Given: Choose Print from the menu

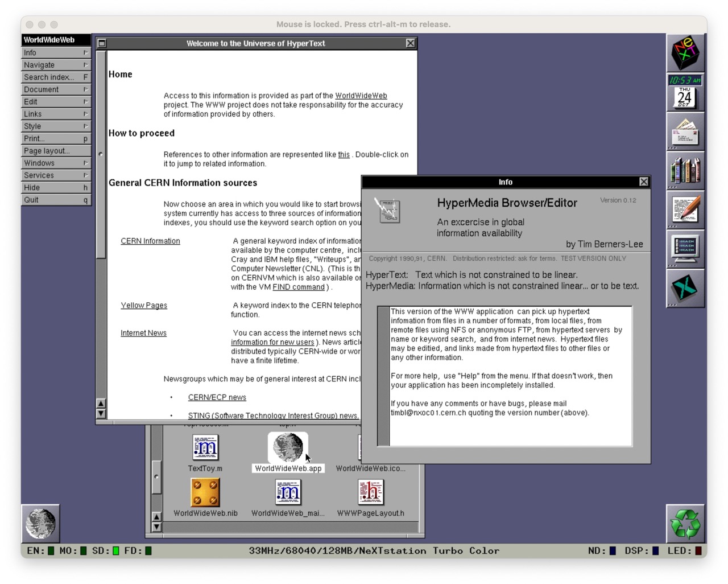Looking at the screenshot, I should pos(56,138).
